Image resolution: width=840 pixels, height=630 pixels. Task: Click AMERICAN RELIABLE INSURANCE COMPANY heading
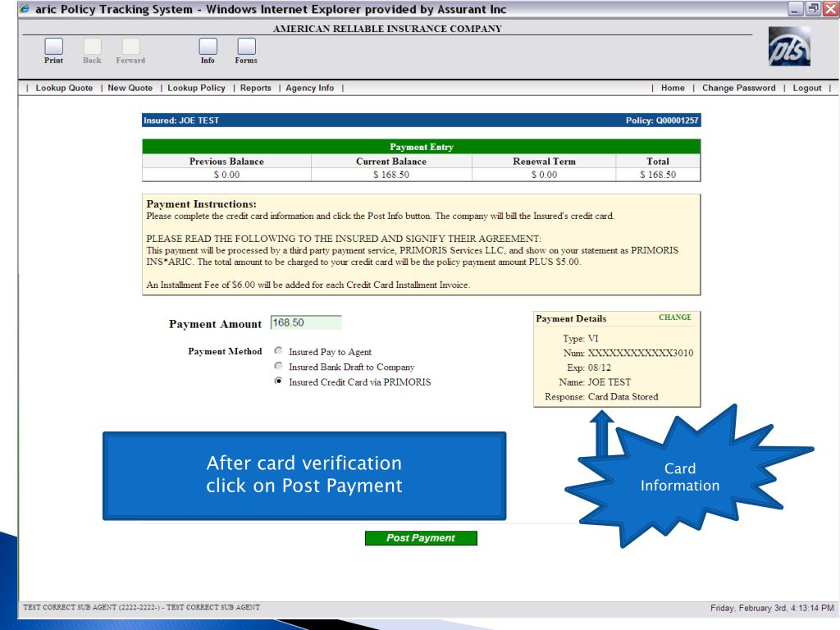(387, 29)
